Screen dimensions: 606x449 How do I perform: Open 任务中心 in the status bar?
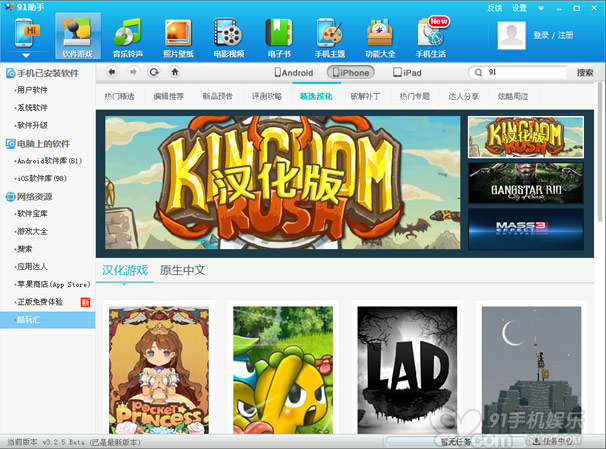coord(553,441)
